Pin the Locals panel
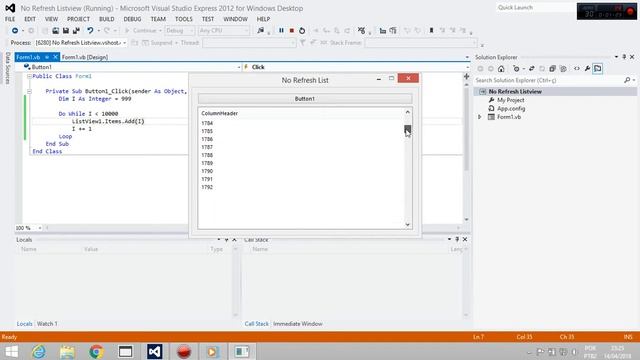Image resolution: width=640 pixels, height=360 pixels. tap(227, 240)
